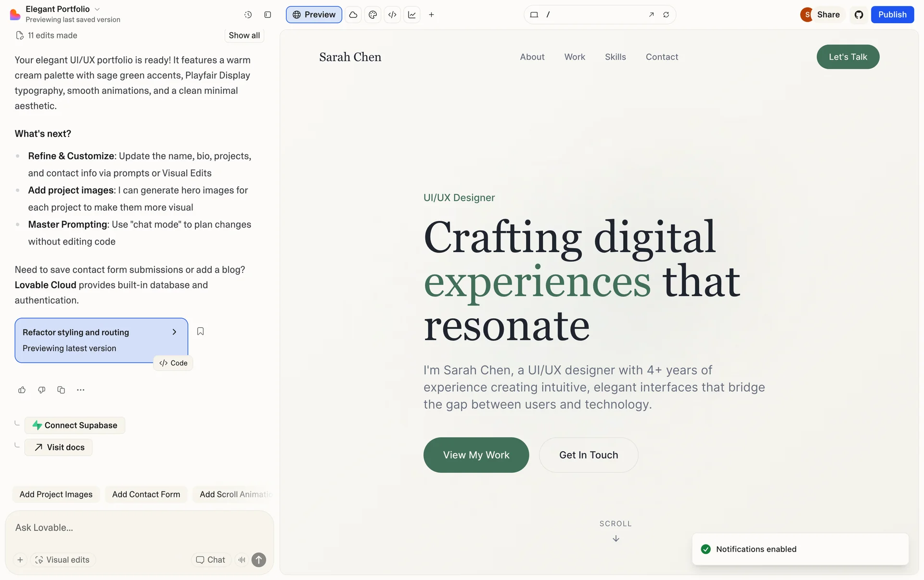Click the Connect Supabase button
The height and width of the screenshot is (580, 924).
click(x=75, y=425)
